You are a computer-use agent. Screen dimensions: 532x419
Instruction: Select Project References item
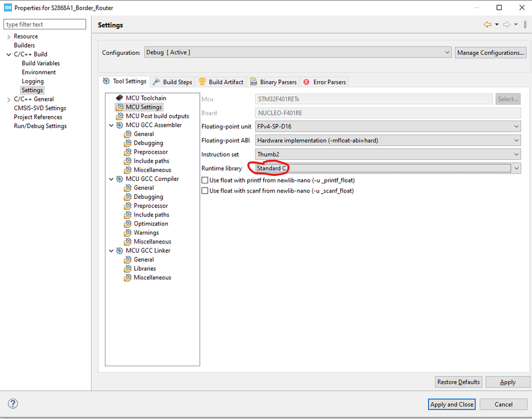click(x=38, y=117)
